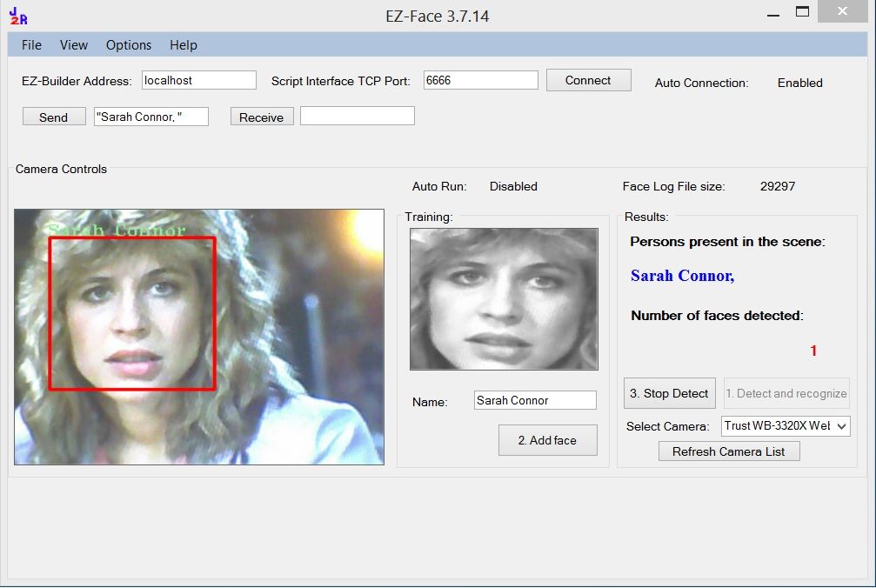Open the View menu
The width and height of the screenshot is (876, 588).
[73, 44]
